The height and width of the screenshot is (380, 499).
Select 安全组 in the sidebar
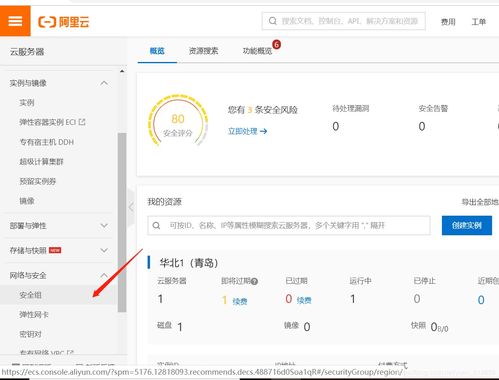coord(30,295)
